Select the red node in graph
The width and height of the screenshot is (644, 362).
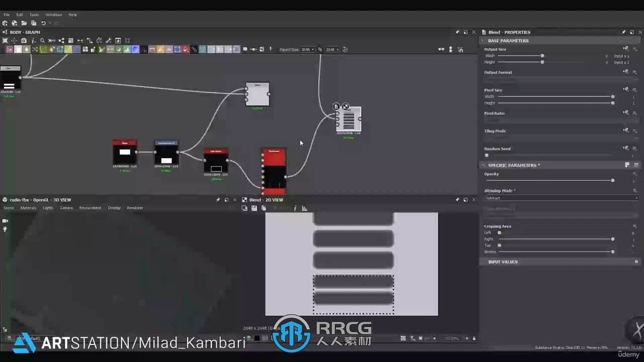[x=274, y=171]
